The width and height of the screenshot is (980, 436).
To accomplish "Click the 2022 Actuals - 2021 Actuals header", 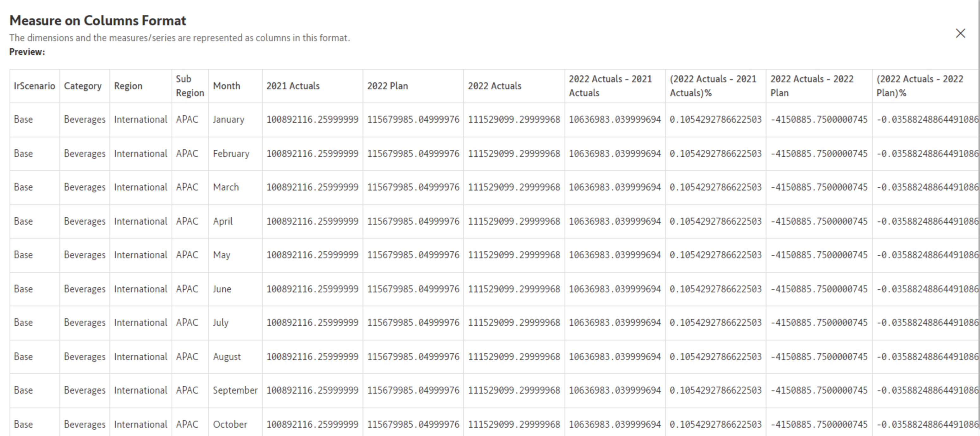I will click(x=610, y=86).
